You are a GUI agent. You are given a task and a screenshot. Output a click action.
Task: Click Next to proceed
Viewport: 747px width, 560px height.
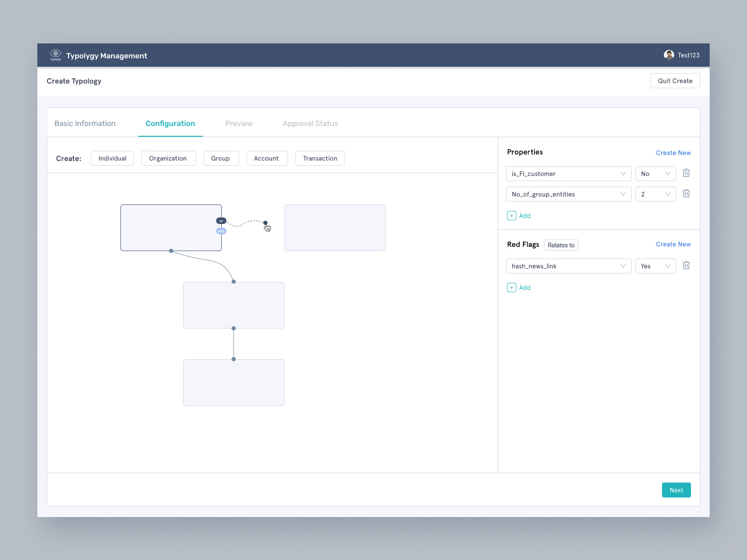676,490
